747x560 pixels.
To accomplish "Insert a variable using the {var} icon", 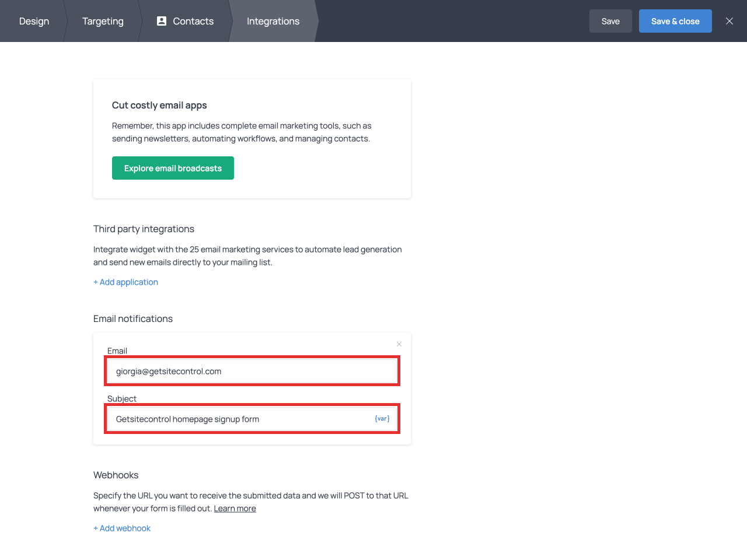I will click(382, 419).
